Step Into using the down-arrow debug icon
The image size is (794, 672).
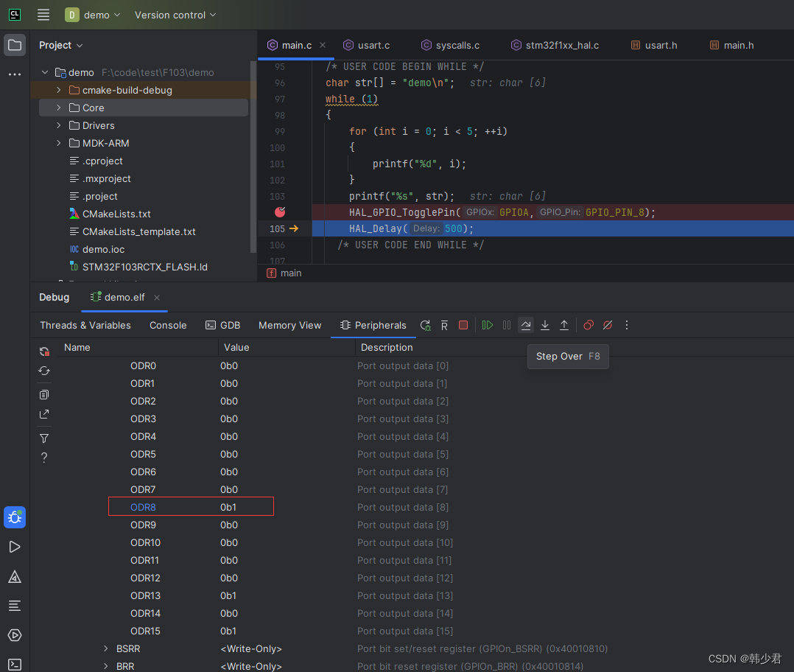tap(544, 325)
